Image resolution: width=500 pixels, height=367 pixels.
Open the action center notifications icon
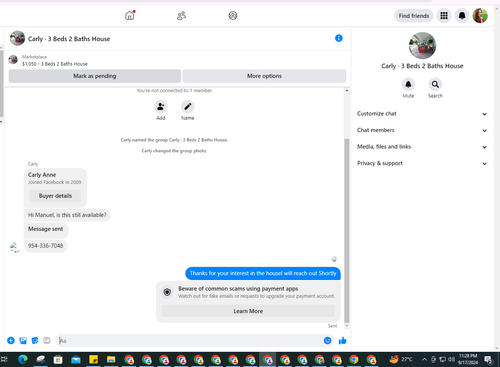(x=489, y=359)
